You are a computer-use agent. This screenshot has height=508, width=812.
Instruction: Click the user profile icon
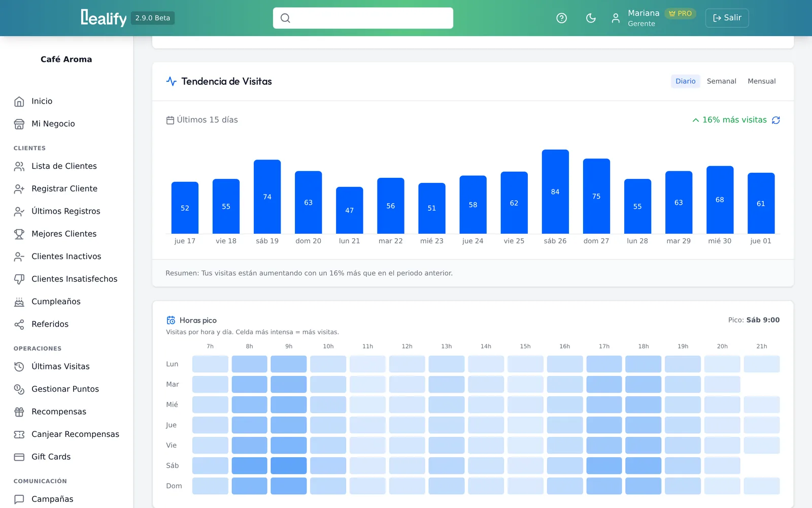point(616,18)
